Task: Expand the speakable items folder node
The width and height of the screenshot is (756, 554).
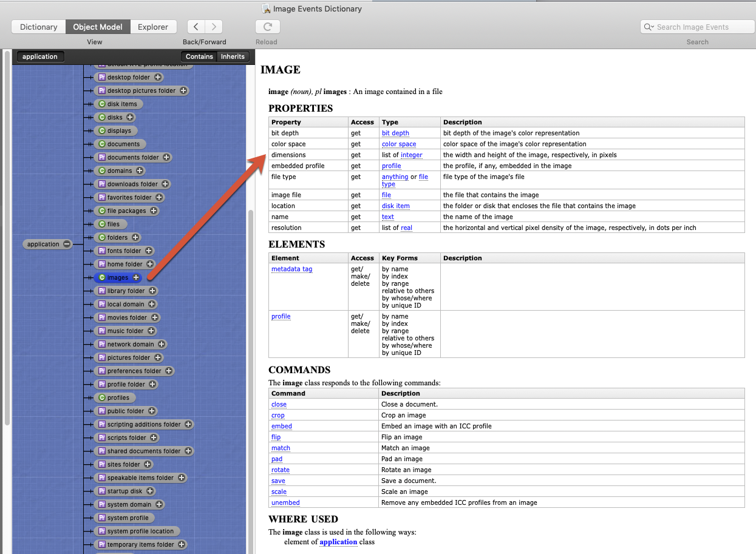Action: tap(182, 478)
